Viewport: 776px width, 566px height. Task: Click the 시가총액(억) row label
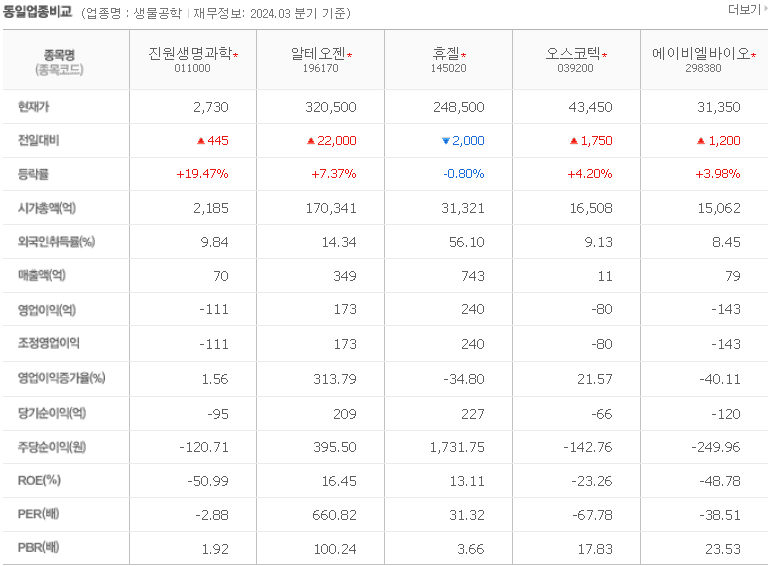point(47,208)
